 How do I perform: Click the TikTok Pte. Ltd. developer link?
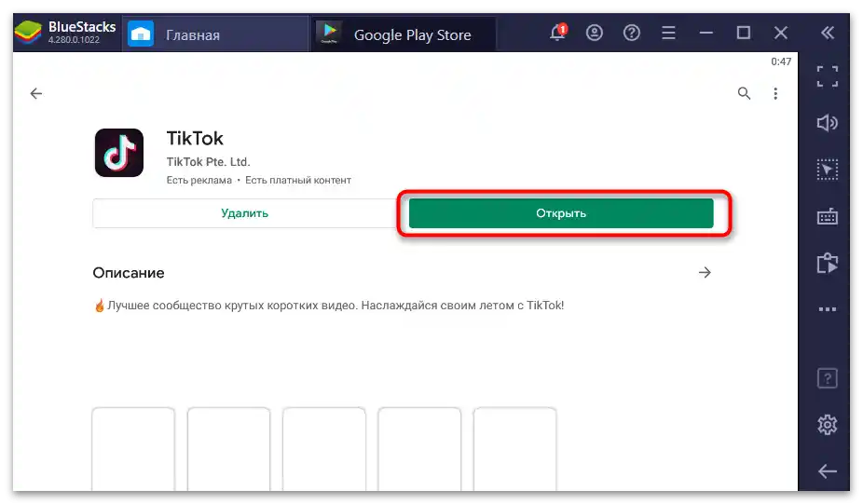(x=208, y=162)
